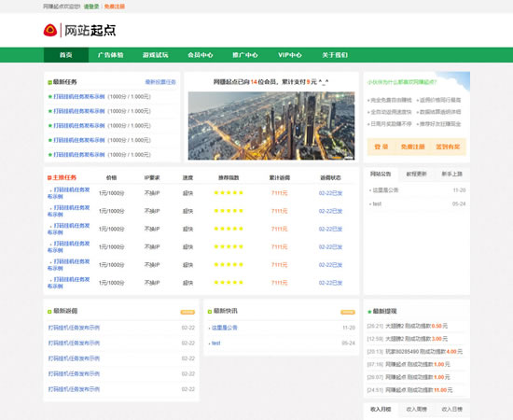Go to the 首页 navigation tab
Viewport: 513px width, 420px height.
click(x=66, y=55)
